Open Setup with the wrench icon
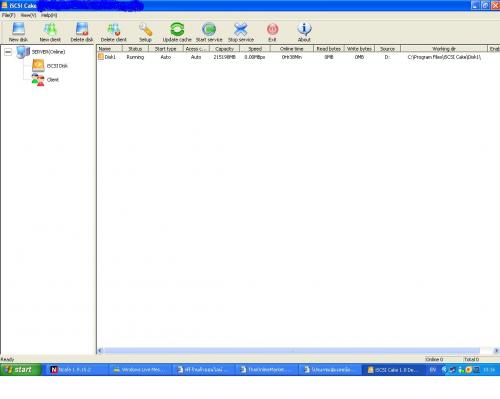 point(145,29)
